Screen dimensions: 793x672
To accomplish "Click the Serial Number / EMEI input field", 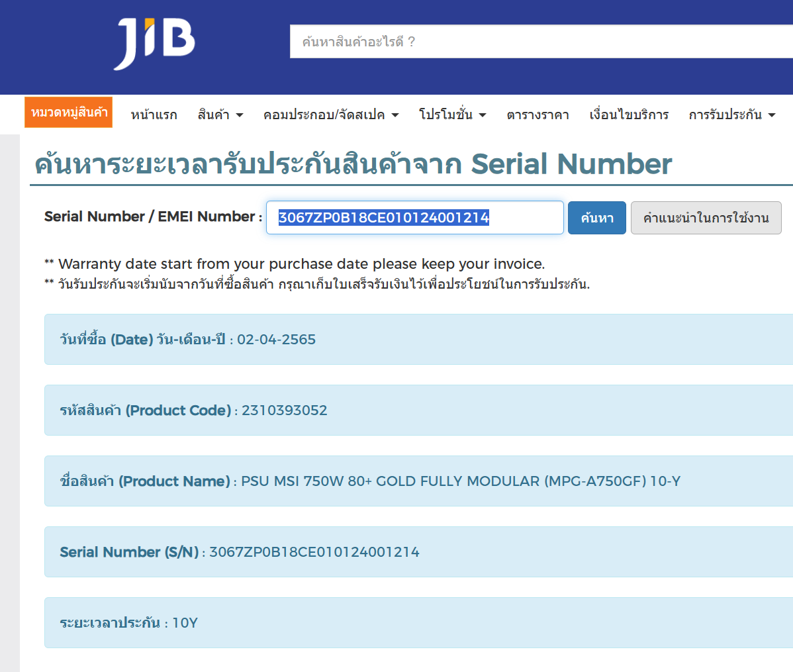I will 414,218.
